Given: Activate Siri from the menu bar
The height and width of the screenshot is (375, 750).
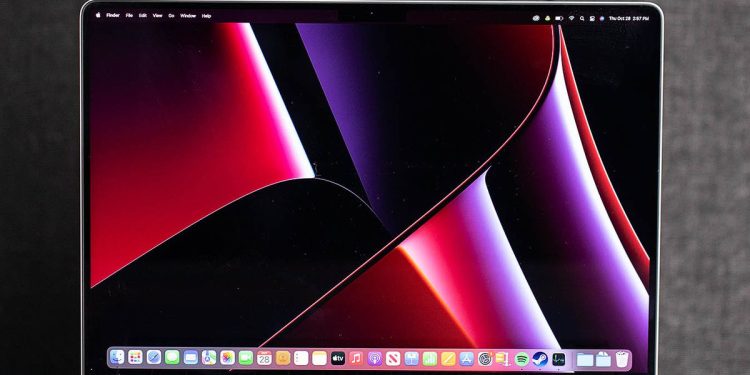Looking at the screenshot, I should [602, 18].
